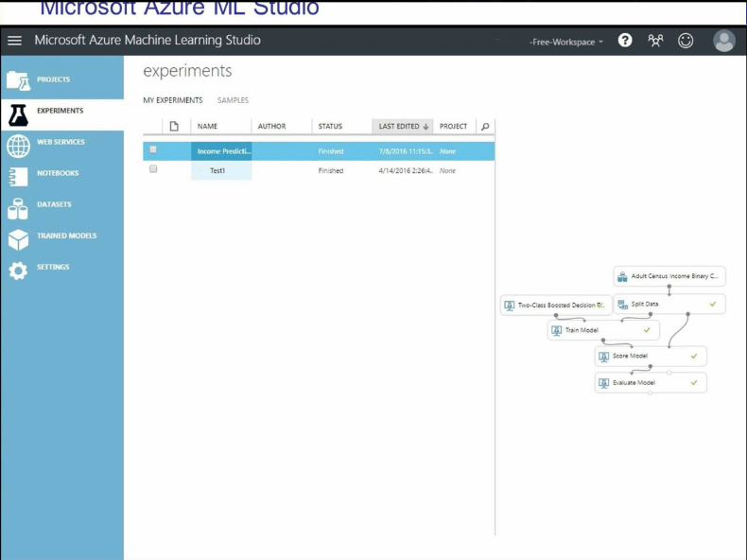Screen dimensions: 747x560
Task: Click the Trained Models cube icon
Action: click(18, 239)
